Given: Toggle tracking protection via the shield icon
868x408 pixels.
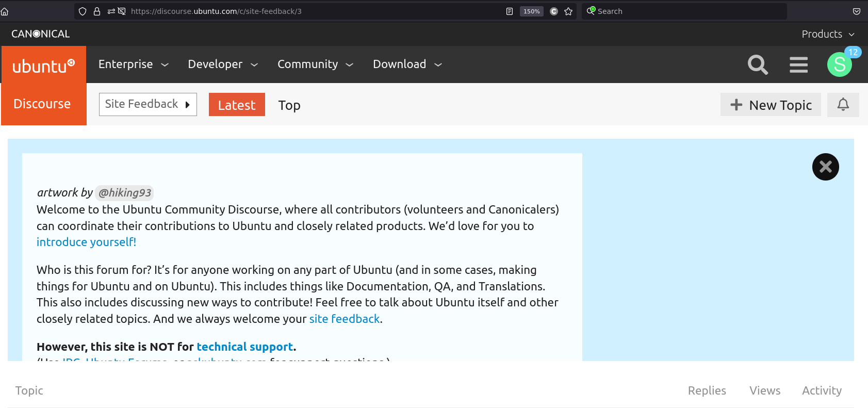Looking at the screenshot, I should tap(82, 11).
